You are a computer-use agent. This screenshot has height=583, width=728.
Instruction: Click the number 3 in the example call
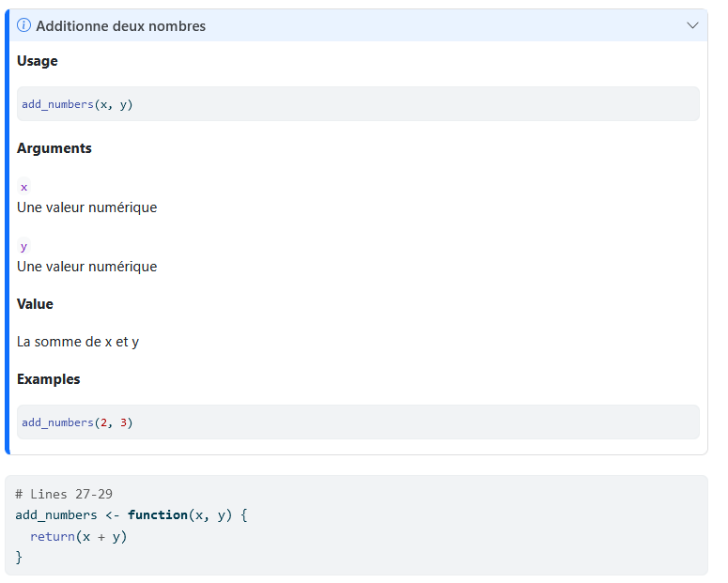click(123, 422)
